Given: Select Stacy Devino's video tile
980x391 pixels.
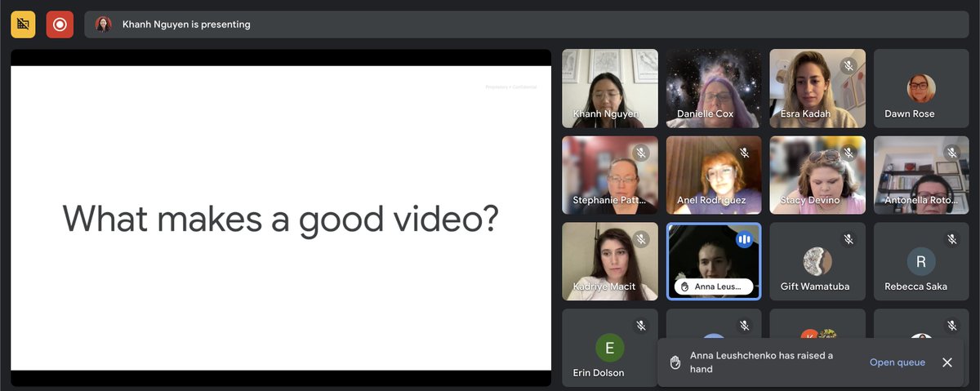Looking at the screenshot, I should pyautogui.click(x=817, y=175).
